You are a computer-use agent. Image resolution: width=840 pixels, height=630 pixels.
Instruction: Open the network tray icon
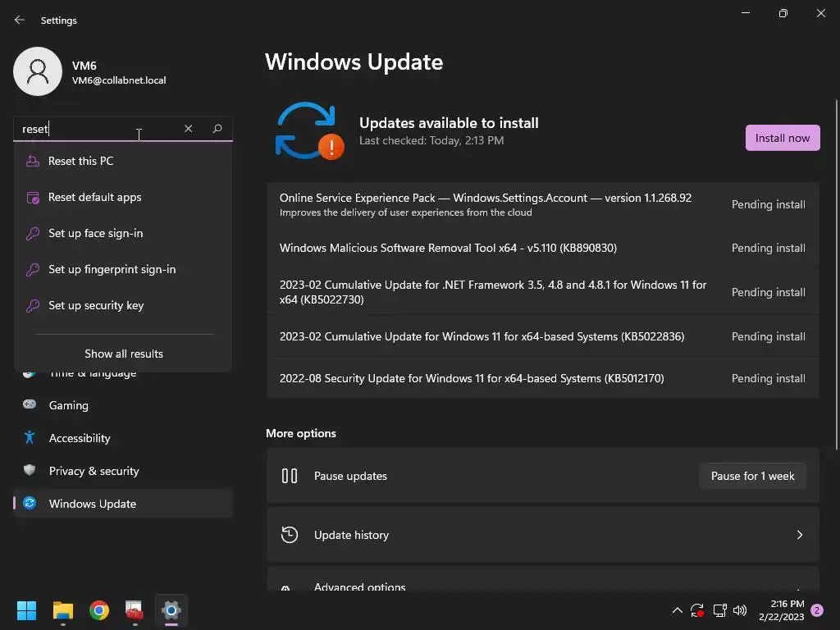(x=719, y=610)
